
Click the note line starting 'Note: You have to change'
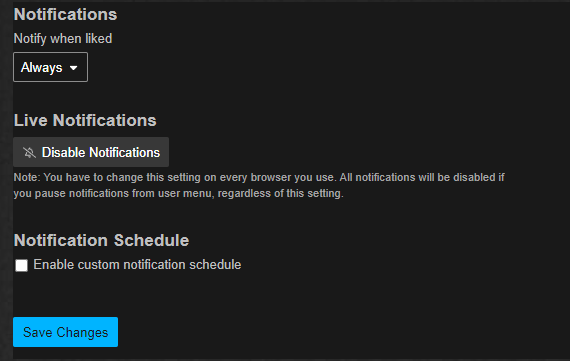click(259, 177)
